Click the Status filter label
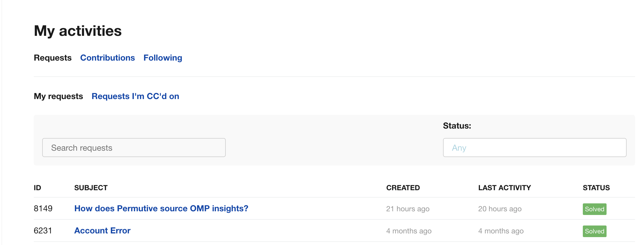 [457, 126]
